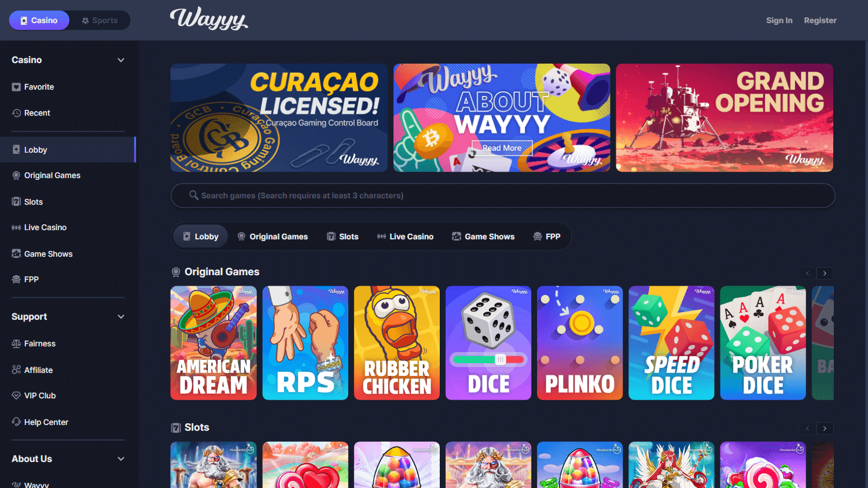The image size is (868, 488).
Task: Click the Affiliate icon in sidebar
Action: point(16,370)
